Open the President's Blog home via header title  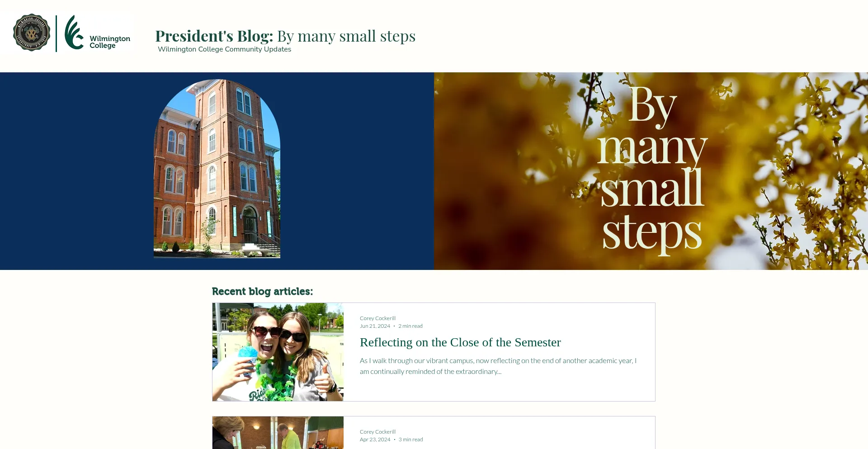(x=213, y=36)
